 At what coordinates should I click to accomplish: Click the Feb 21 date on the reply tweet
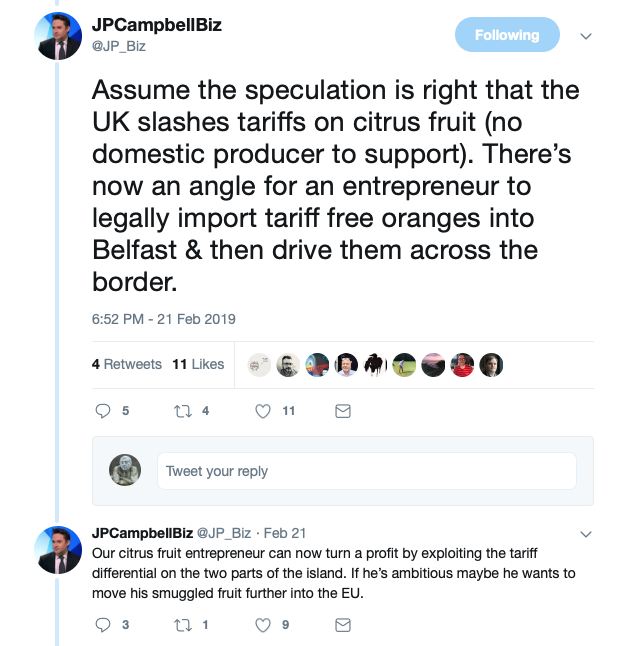(x=285, y=533)
